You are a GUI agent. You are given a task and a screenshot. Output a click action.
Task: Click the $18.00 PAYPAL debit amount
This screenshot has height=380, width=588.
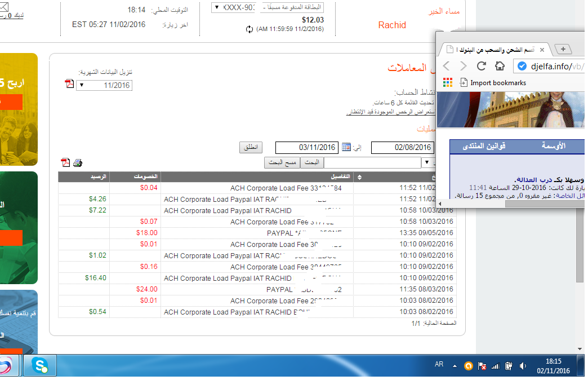point(147,233)
